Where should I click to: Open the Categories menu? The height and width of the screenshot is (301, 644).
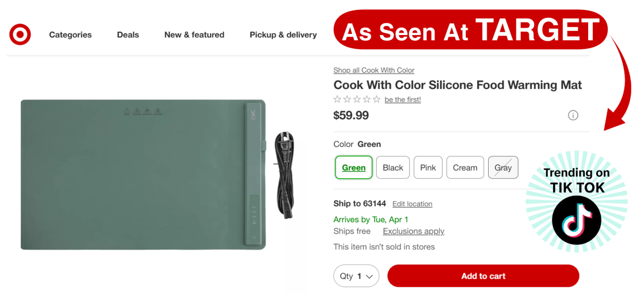[x=70, y=34]
